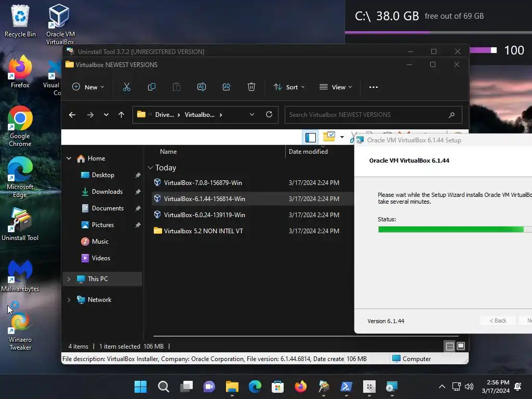This screenshot has width=532, height=399.
Task: Launch Microsoft Edge desktop shortcut
Action: [x=20, y=177]
